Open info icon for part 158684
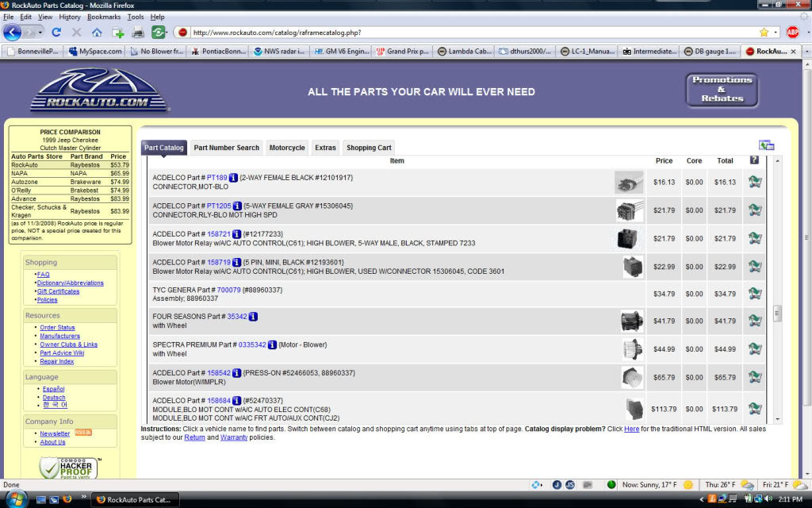 [236, 400]
